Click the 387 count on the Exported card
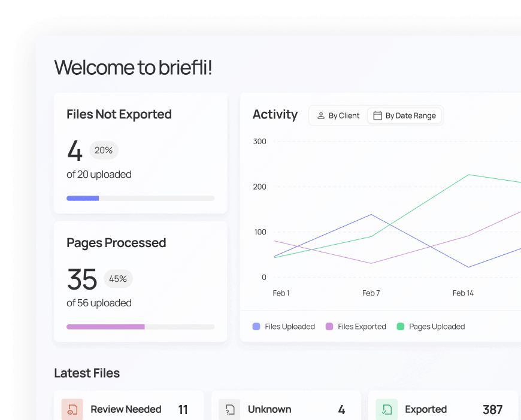The width and height of the screenshot is (521, 420). coord(492,409)
